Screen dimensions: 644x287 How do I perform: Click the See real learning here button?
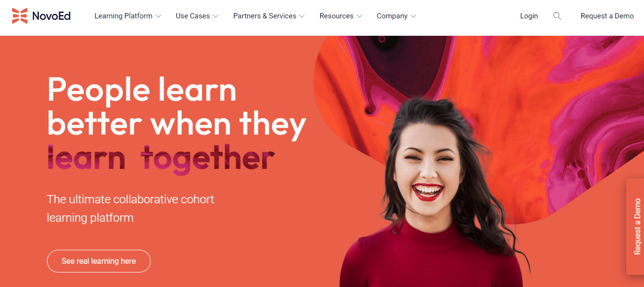pos(99,261)
